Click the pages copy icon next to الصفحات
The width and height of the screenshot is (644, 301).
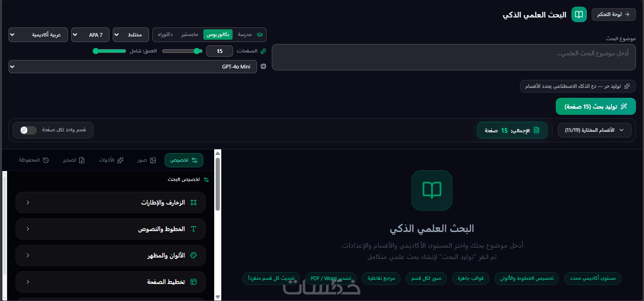tap(263, 51)
